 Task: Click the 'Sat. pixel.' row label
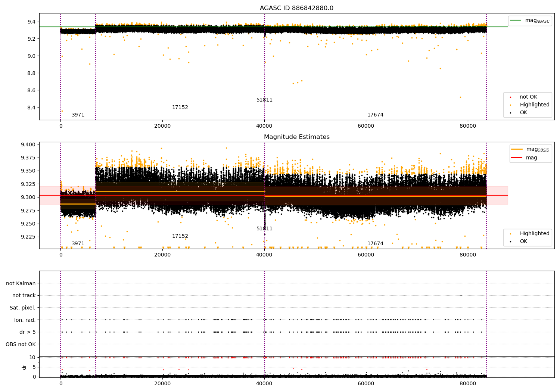pyautogui.click(x=22, y=308)
